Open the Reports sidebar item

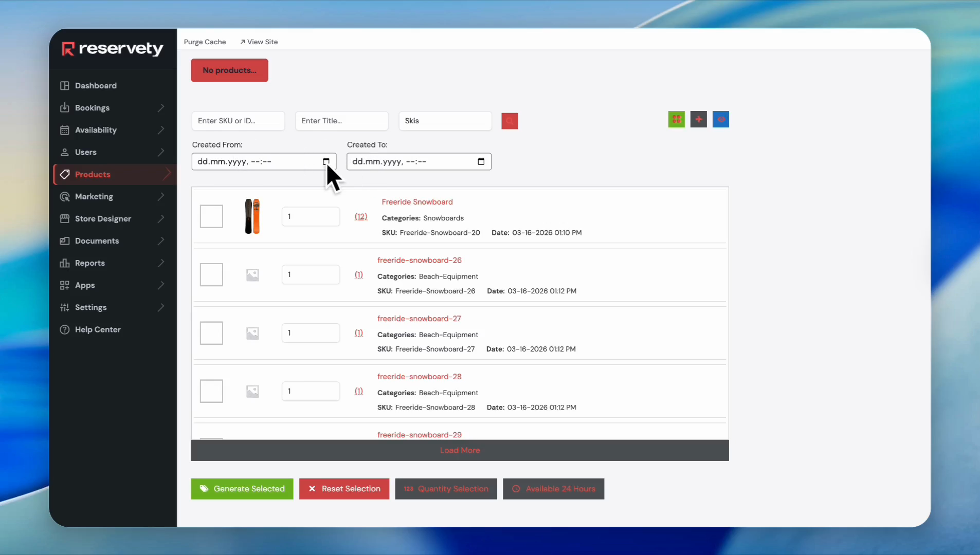[90, 263]
